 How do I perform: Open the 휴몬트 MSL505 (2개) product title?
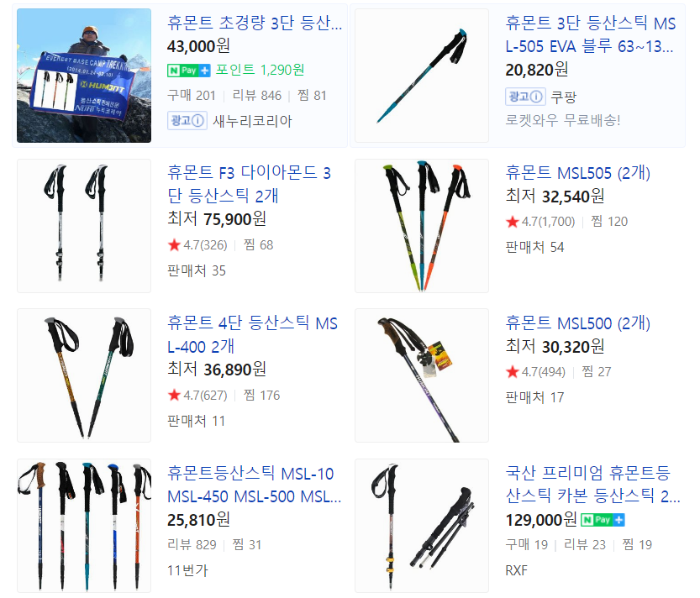[x=577, y=173]
